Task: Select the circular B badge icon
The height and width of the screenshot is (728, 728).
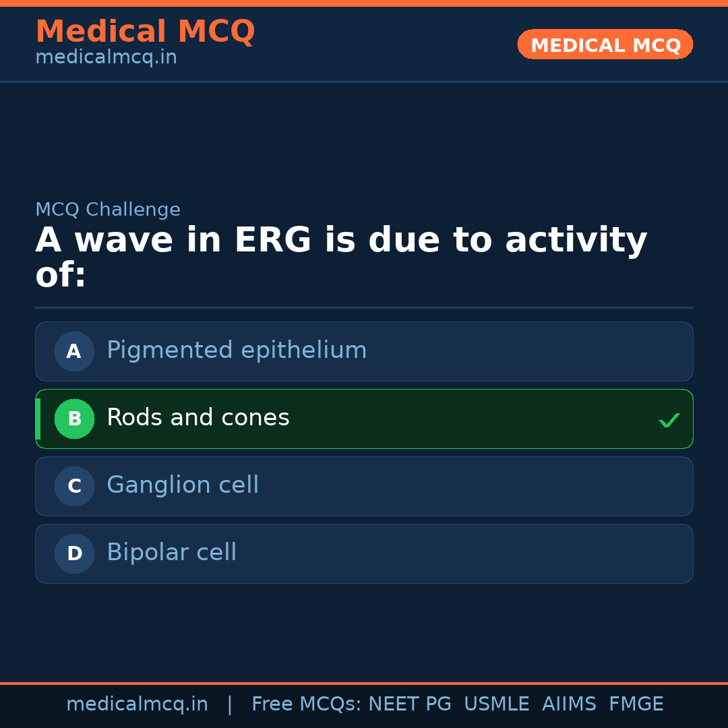Action: click(74, 419)
